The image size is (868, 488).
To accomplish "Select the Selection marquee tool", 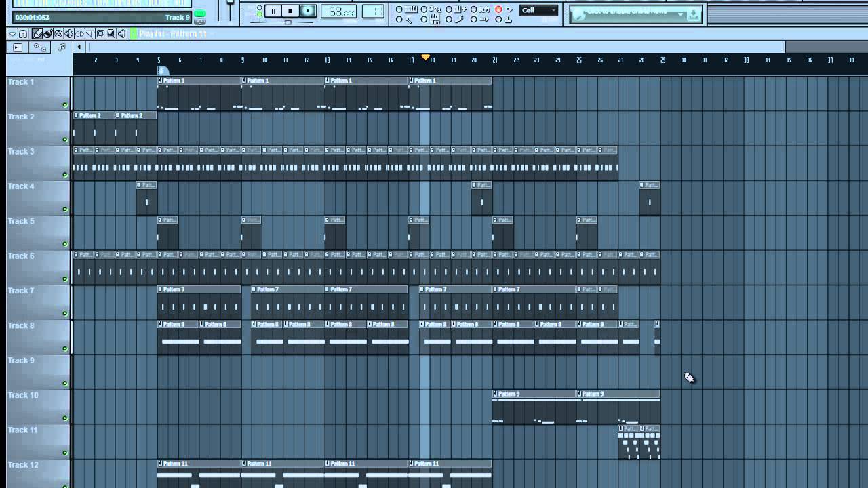I will 100,34.
